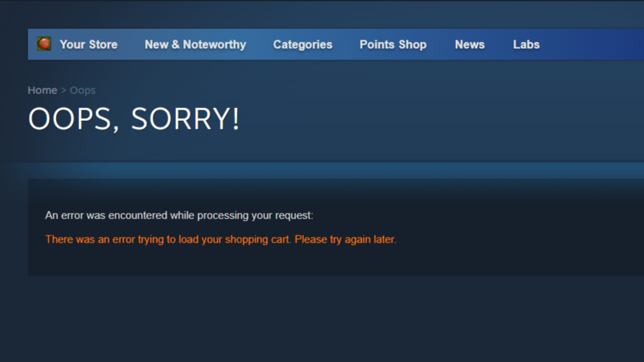Return to Home via the breadcrumb link
The width and height of the screenshot is (644, 362).
(x=42, y=90)
